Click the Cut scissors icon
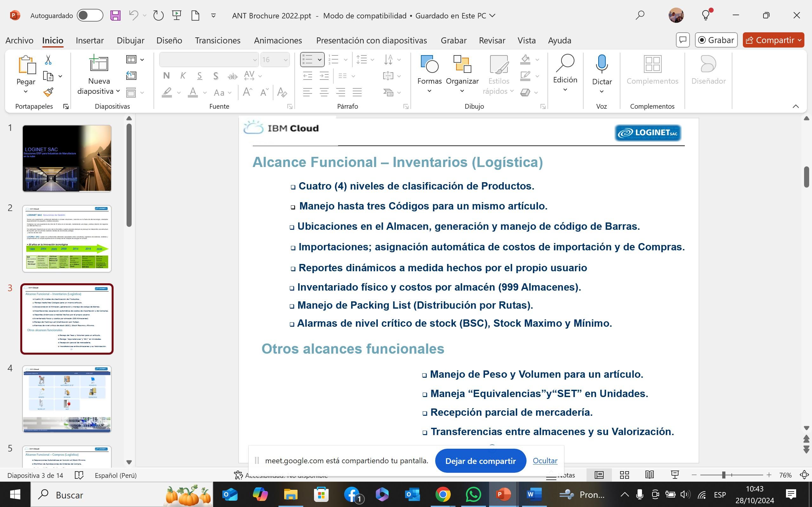The width and height of the screenshot is (812, 507). coord(48,60)
